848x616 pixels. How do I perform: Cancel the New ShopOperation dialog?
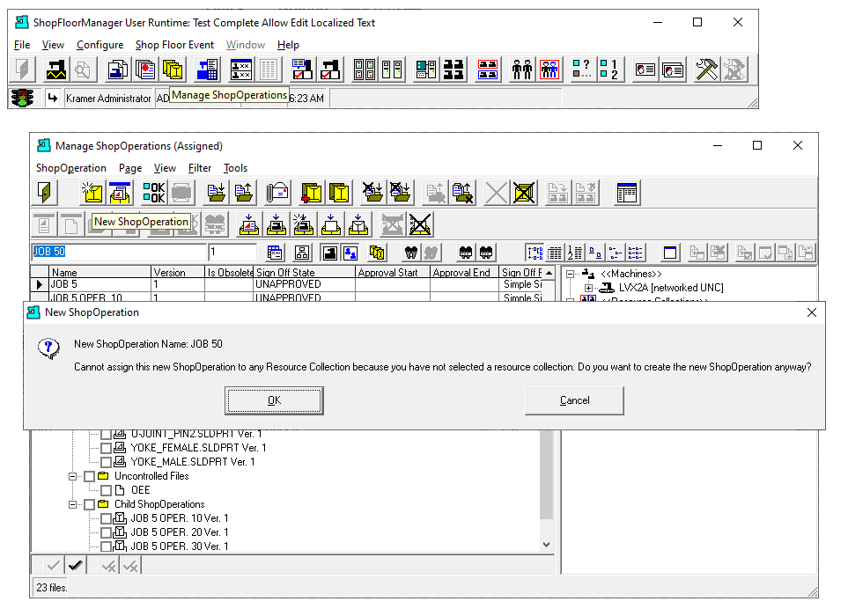pos(574,400)
